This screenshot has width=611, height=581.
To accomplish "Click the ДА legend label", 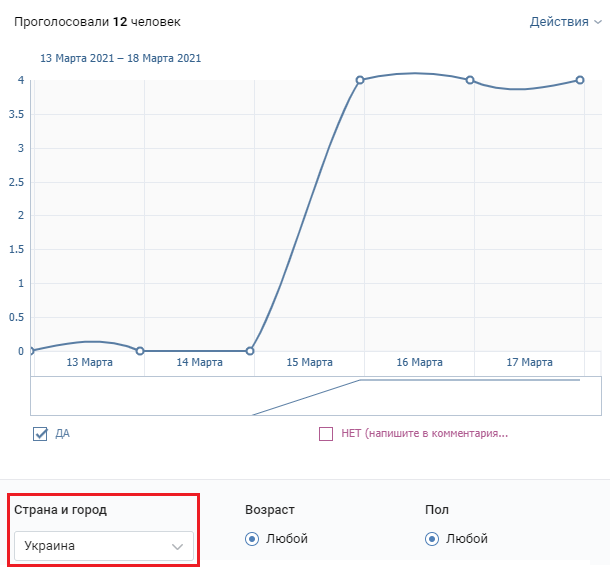I will (62, 434).
